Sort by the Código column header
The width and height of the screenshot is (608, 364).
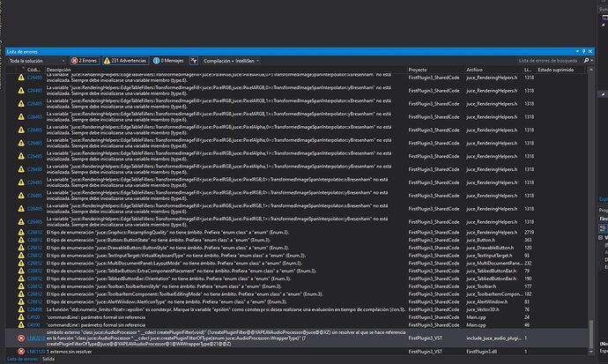point(35,70)
